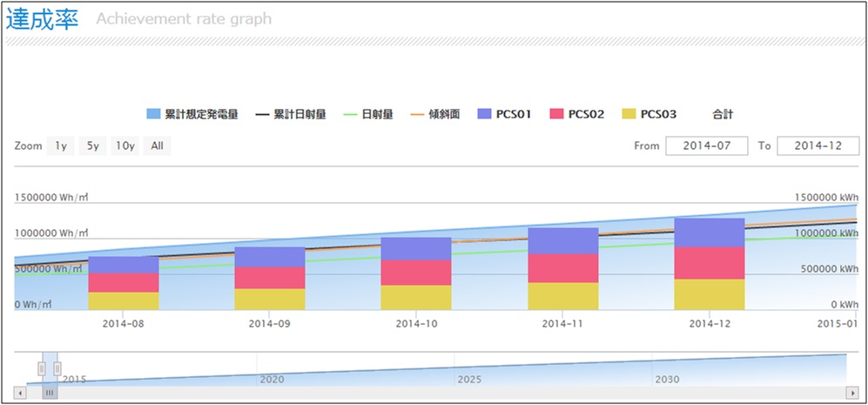Click PCS02 bar segment for 2014-10
868x405 pixels.
416,273
